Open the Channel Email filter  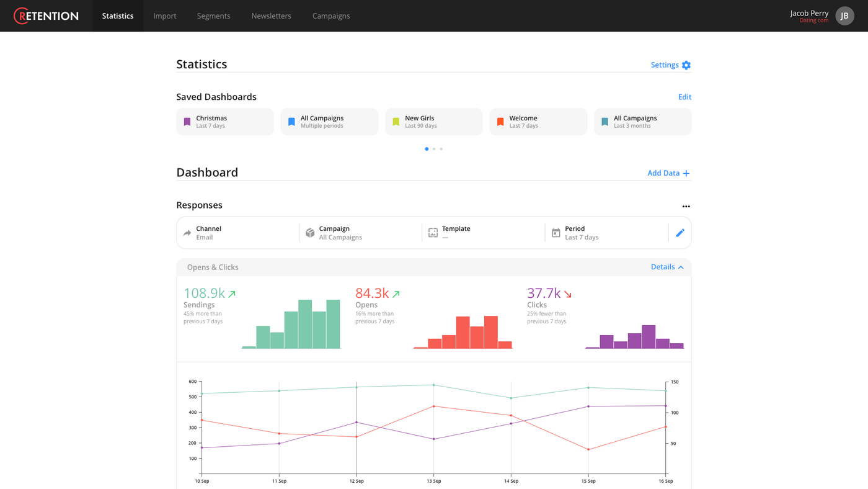238,233
